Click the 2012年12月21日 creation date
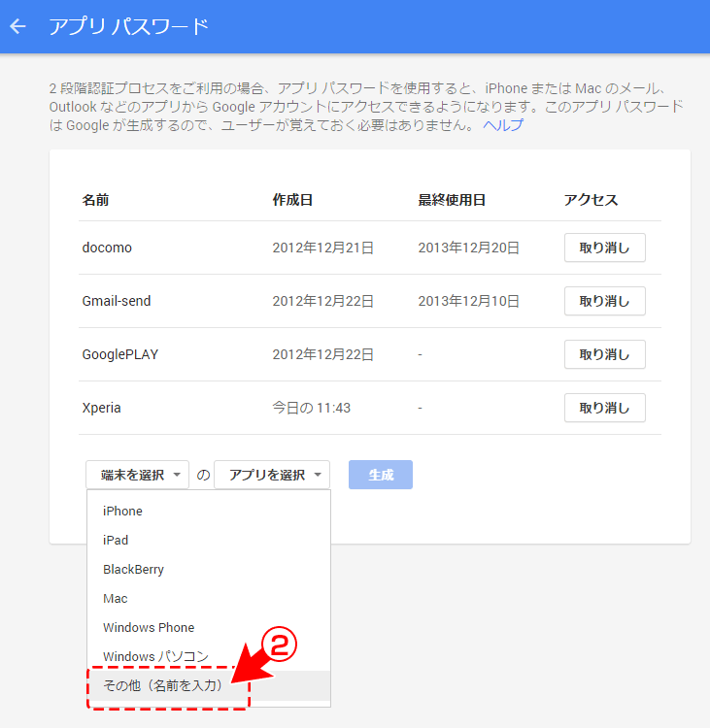Screen dimensions: 710x728 [322, 248]
